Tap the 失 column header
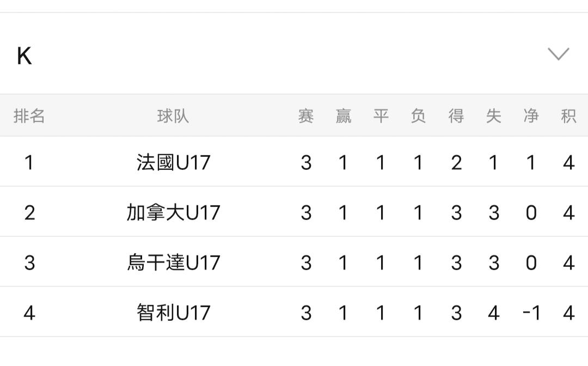 494,116
